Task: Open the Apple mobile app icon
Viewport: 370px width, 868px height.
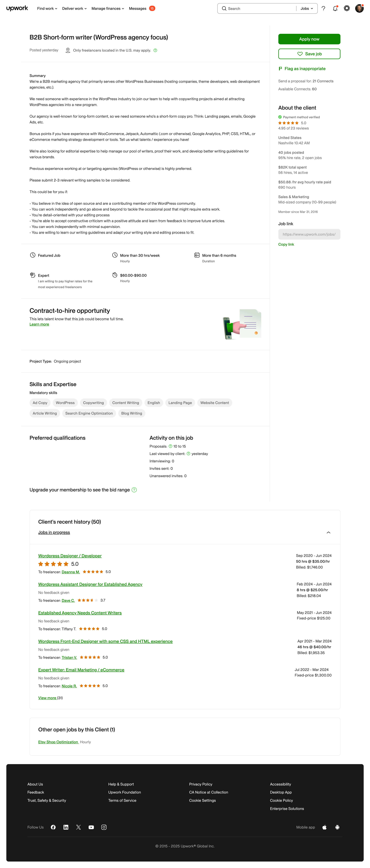Action: 324,827
